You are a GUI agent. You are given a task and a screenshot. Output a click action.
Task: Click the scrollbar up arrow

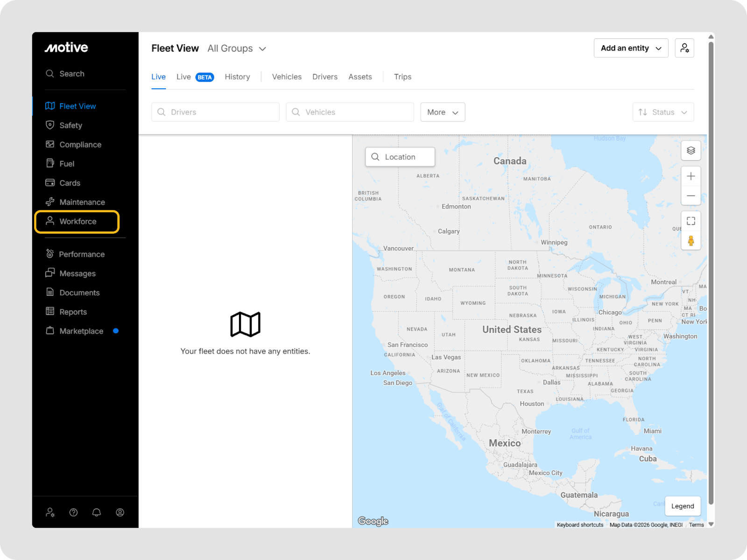[711, 36]
